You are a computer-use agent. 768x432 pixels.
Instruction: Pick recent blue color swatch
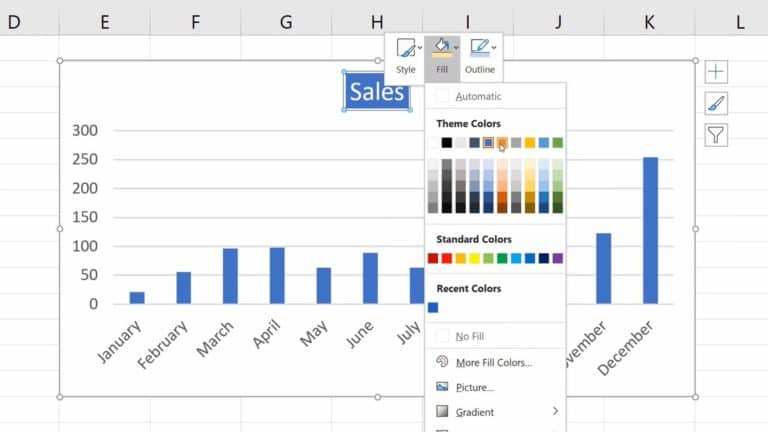[433, 307]
